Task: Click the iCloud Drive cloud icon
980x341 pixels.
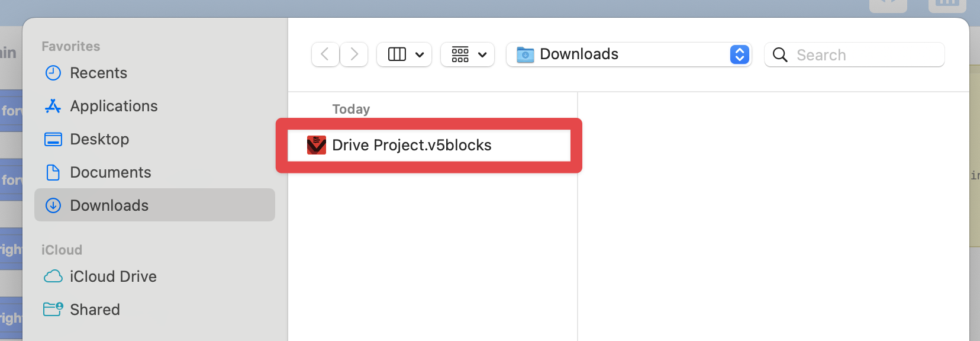Action: 53,276
